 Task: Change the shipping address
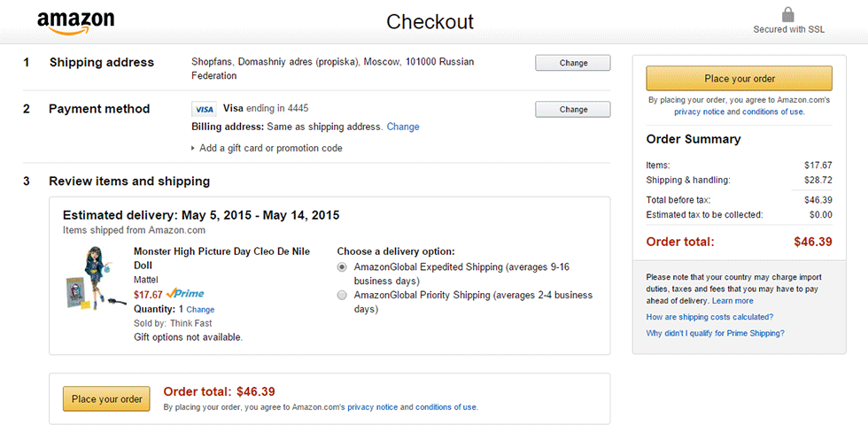[x=573, y=63]
